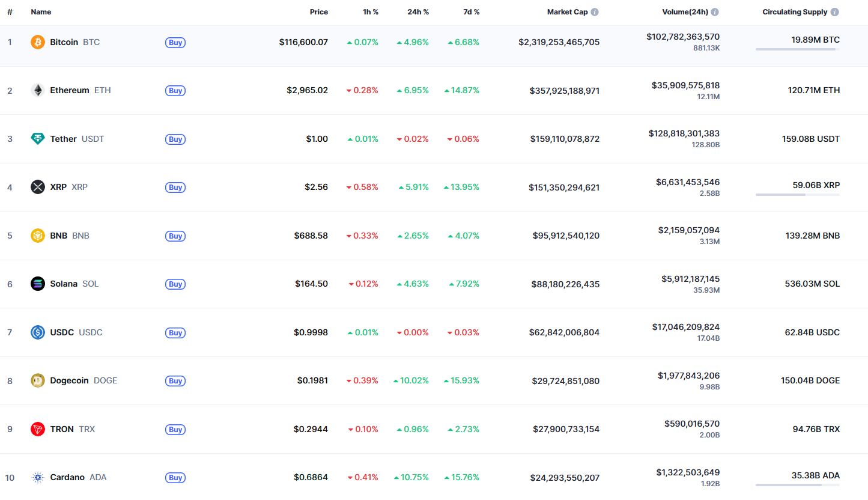Click BNB circulating supply 139.28M BNB
The width and height of the screenshot is (868, 500).
point(813,236)
